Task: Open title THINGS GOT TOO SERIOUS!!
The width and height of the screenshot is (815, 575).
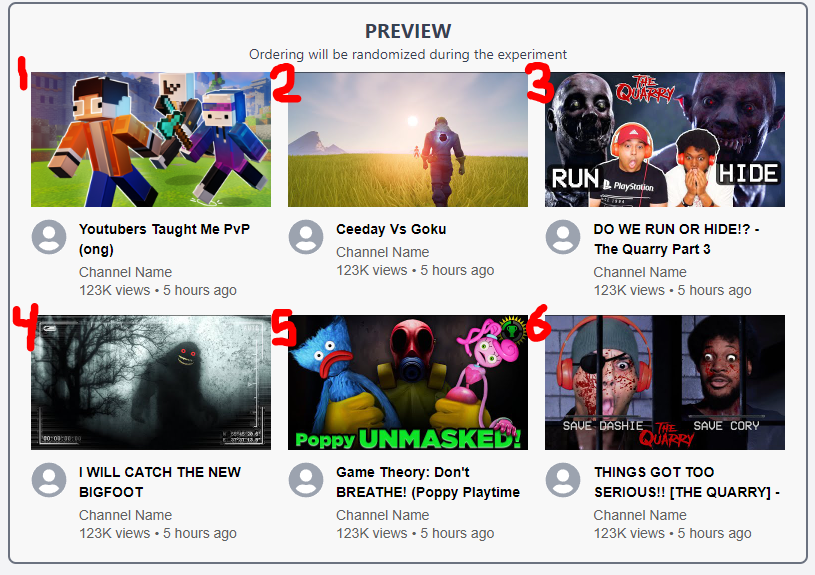Action: (687, 482)
